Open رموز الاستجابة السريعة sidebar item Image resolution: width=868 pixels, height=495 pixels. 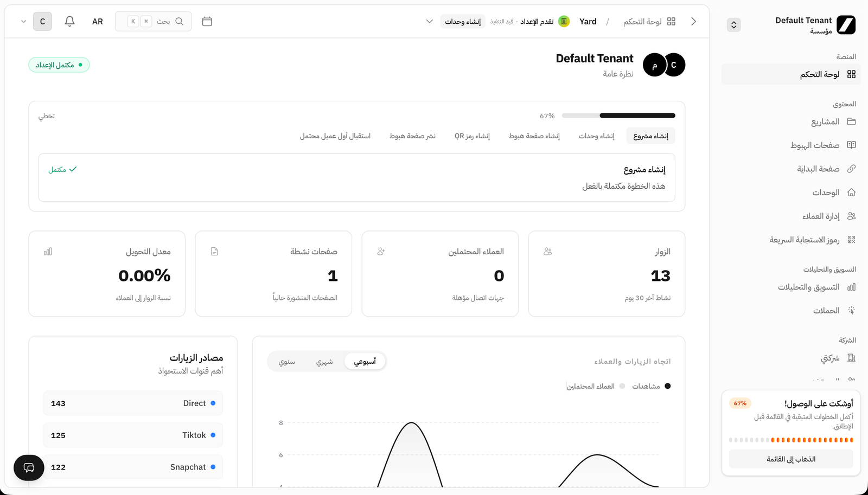tap(804, 240)
